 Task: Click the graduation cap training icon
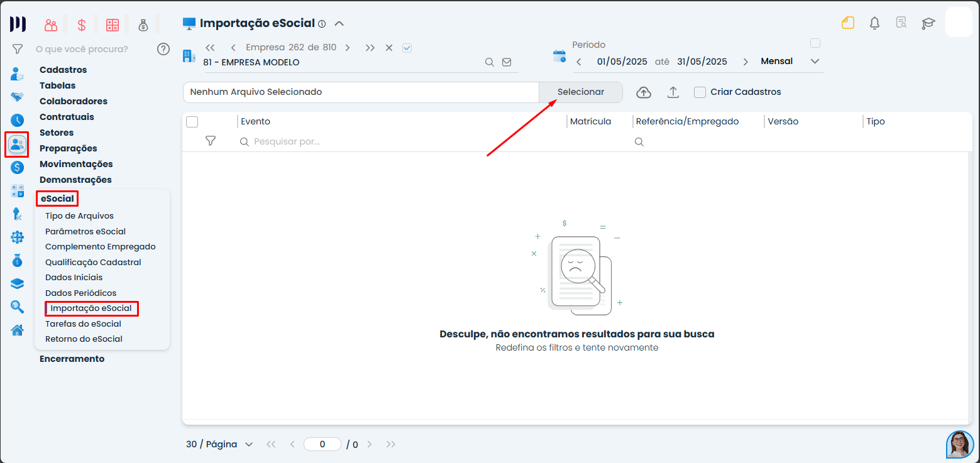click(x=928, y=23)
